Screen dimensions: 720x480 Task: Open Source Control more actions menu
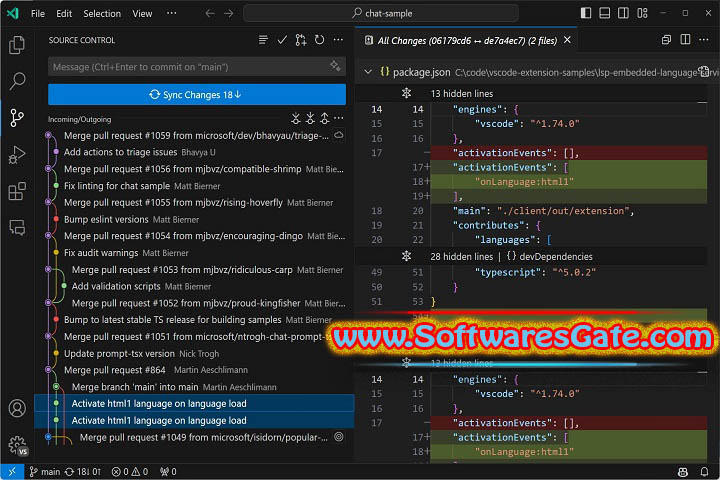[x=338, y=40]
